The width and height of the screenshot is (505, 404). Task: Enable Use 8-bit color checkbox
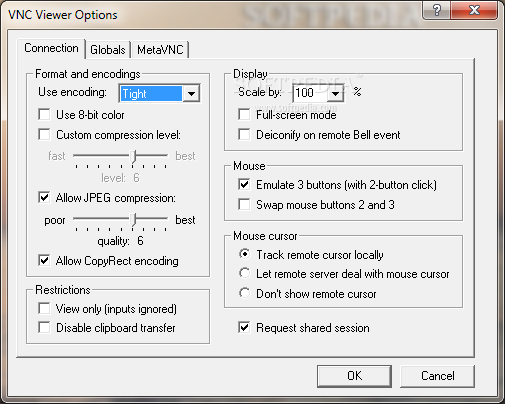click(x=44, y=115)
